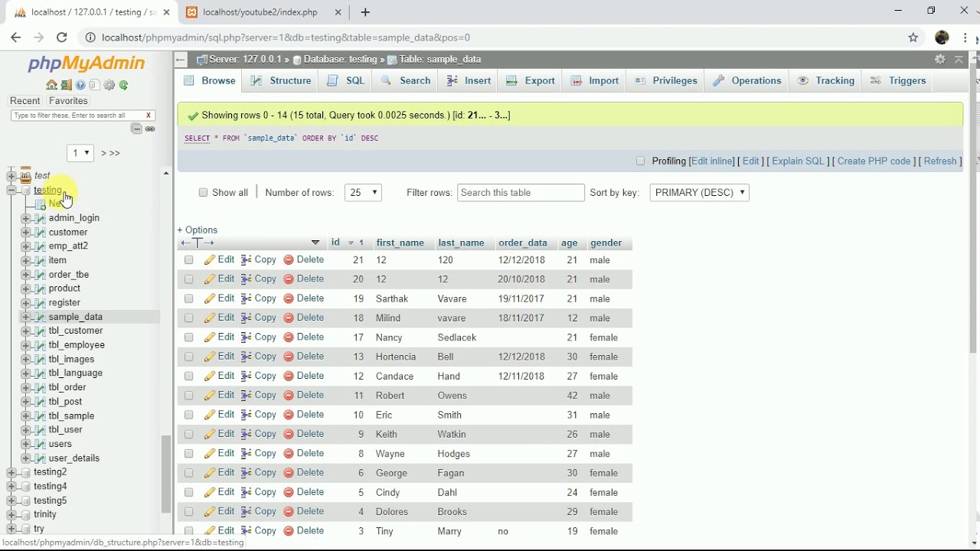Click the red Delete icon for row 17
Screen dimensions: 980x551
[289, 337]
